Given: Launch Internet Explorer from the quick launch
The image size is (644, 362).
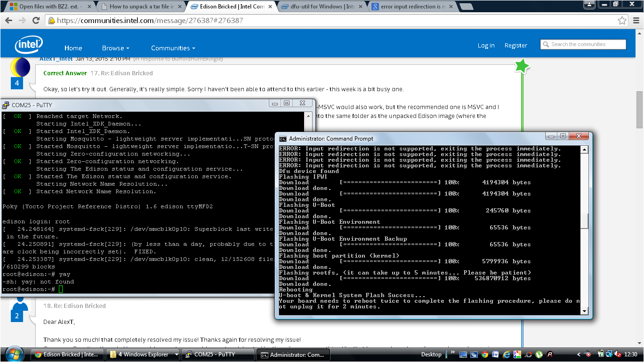Looking at the screenshot, I should pos(507,354).
